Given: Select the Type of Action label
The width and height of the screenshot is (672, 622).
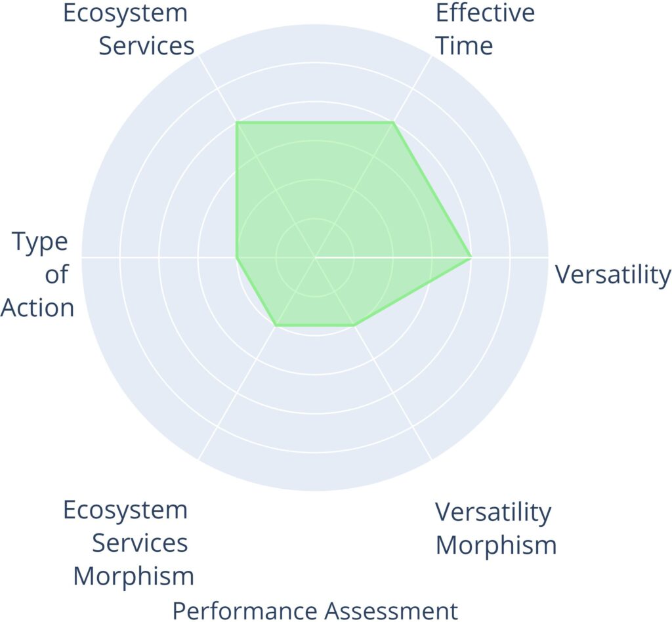Looking at the screenshot, I should pyautogui.click(x=39, y=275).
